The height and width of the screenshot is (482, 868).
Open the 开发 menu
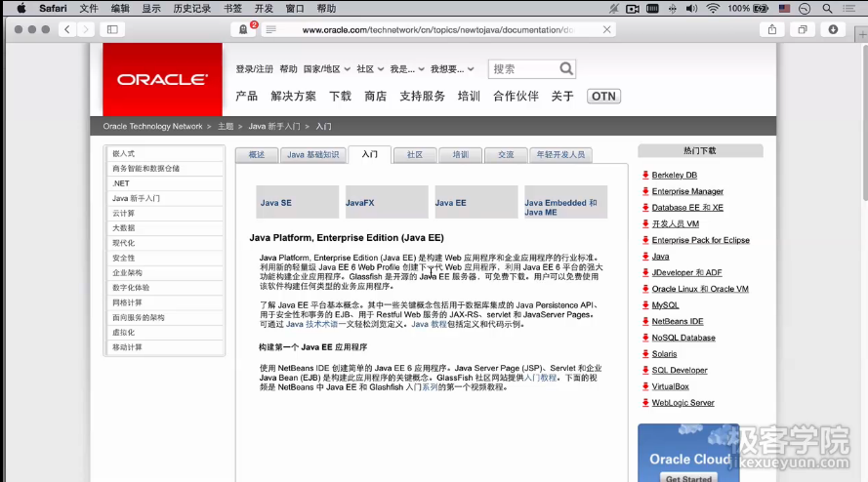point(264,9)
